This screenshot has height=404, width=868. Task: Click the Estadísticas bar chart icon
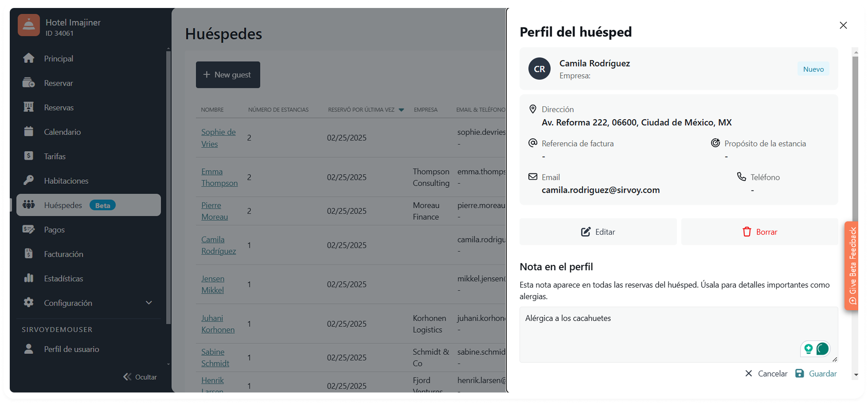[x=29, y=278]
